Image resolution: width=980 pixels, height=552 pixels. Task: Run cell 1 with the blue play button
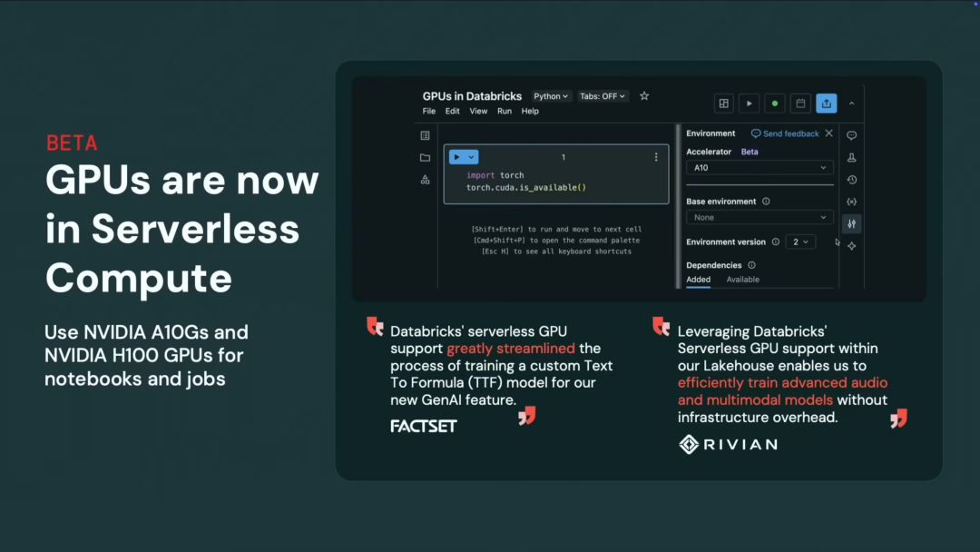click(x=456, y=157)
